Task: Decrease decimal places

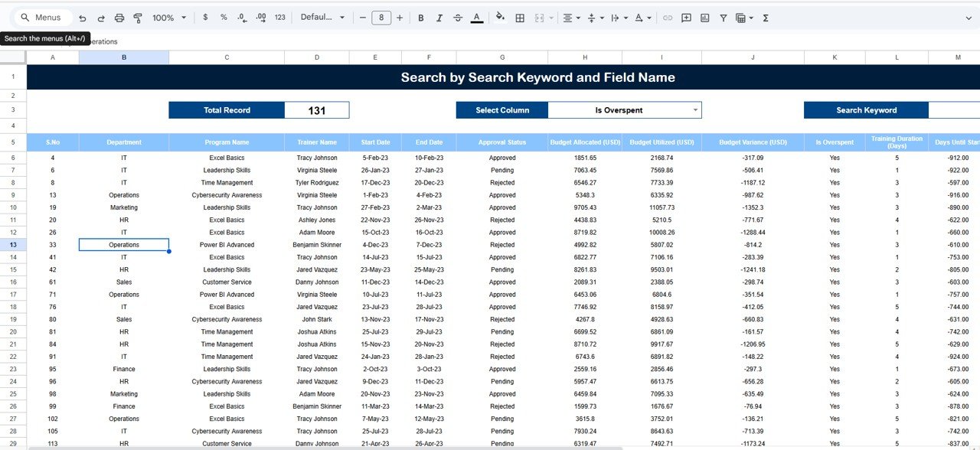Action: click(241, 17)
